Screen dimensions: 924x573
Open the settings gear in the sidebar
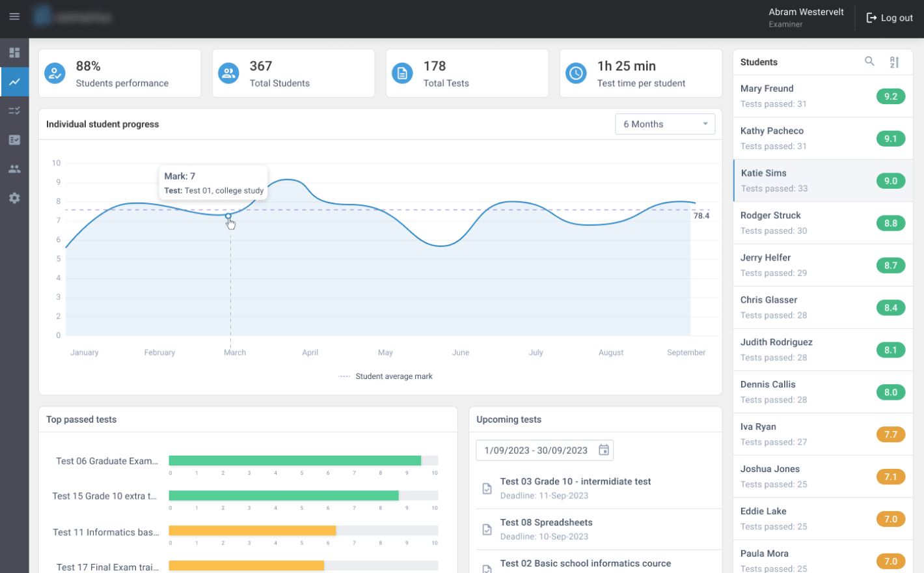[14, 198]
